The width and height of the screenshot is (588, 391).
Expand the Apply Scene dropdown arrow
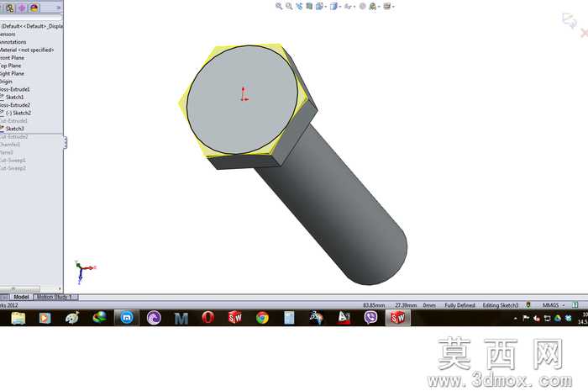point(379,7)
